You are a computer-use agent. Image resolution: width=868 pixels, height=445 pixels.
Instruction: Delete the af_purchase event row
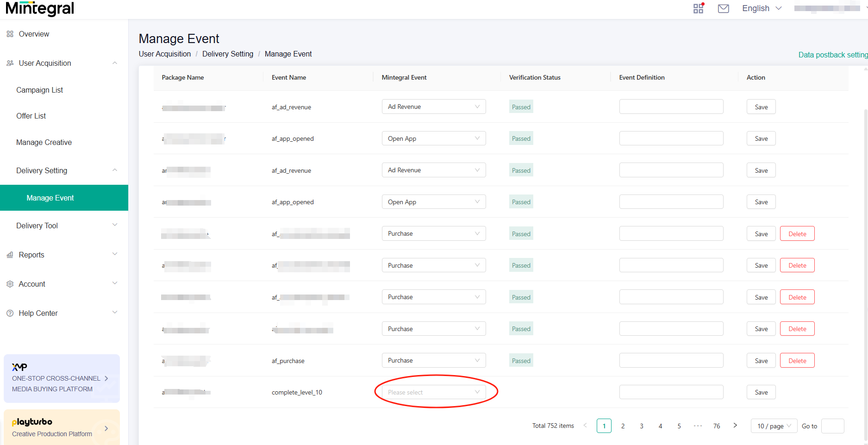[x=797, y=361]
